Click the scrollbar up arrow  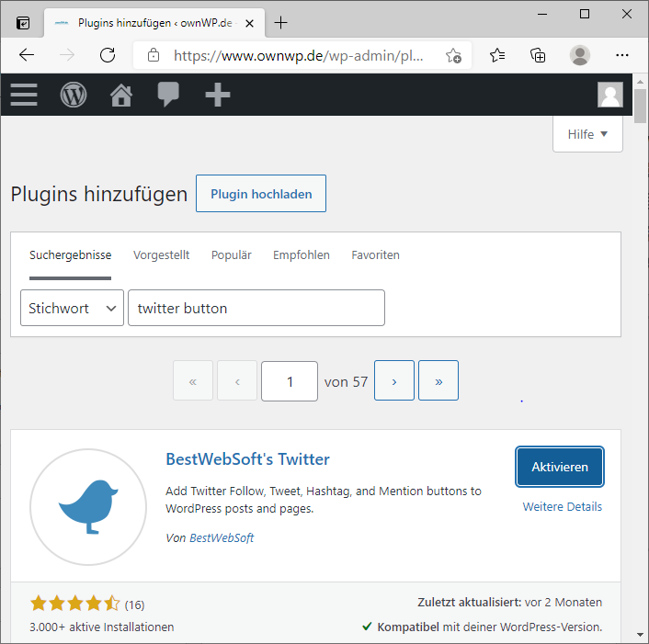(x=641, y=82)
